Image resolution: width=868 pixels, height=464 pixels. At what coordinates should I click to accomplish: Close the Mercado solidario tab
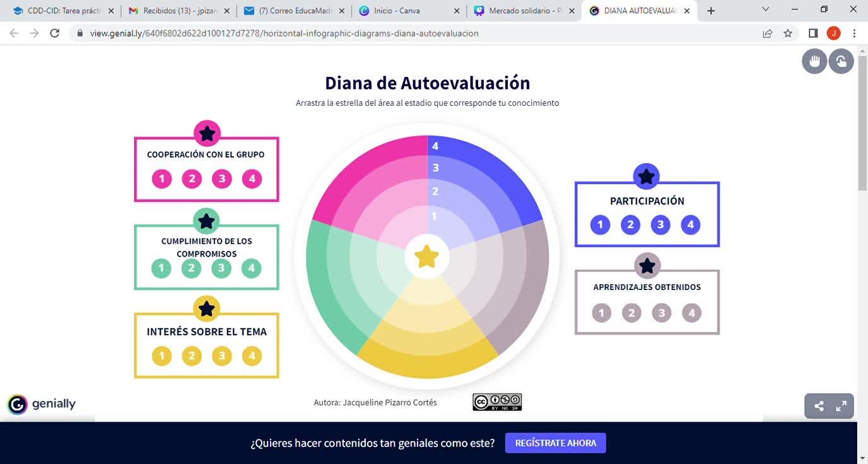[572, 11]
